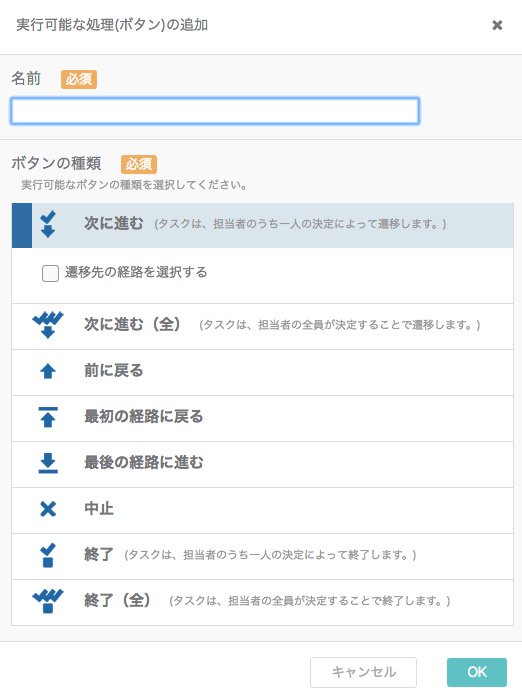The image size is (522, 699).
Task: Enable 遷移先の経路を選択する checkbox
Action: (50, 273)
